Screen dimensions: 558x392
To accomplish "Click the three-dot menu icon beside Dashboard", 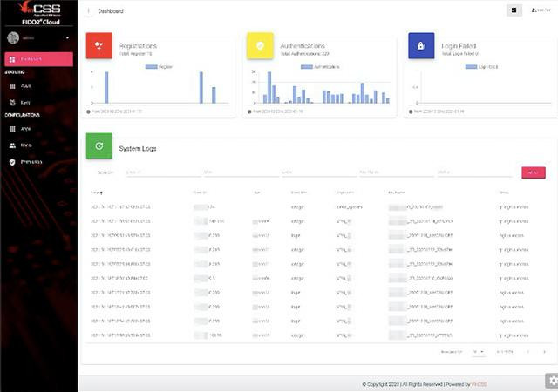I will (x=89, y=11).
